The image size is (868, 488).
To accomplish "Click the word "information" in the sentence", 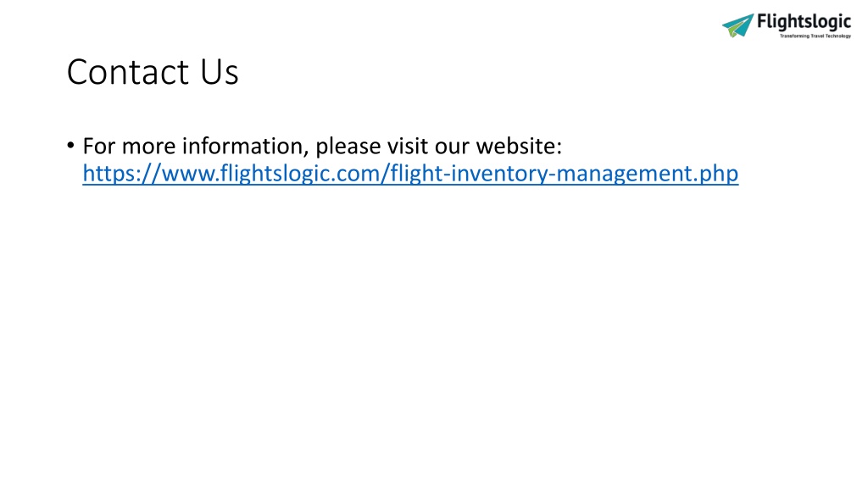I will tap(245, 146).
